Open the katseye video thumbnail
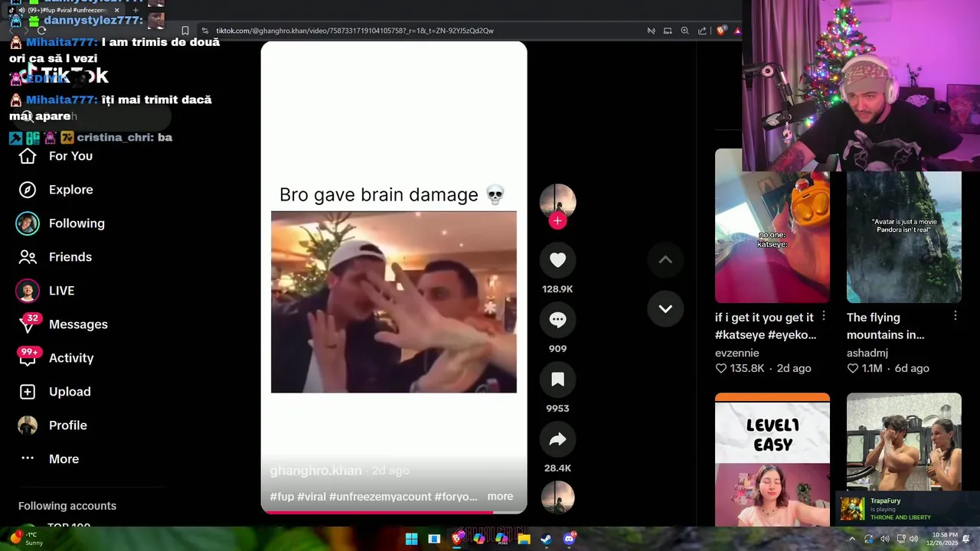This screenshot has width=980, height=551. tap(772, 226)
